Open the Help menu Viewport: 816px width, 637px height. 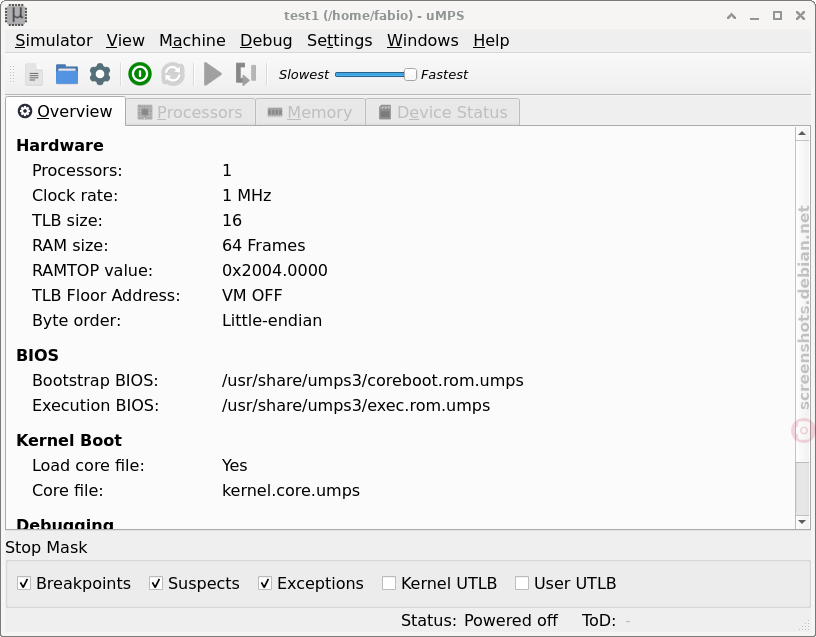pos(491,41)
